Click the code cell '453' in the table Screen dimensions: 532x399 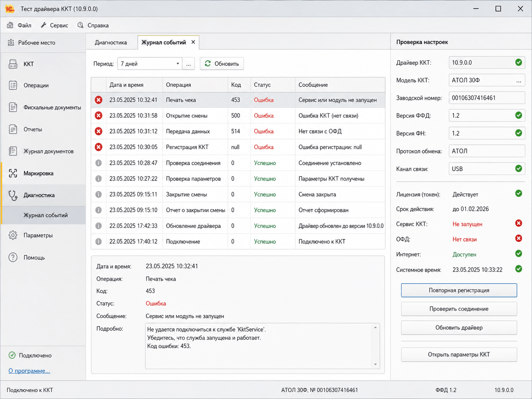click(x=236, y=100)
